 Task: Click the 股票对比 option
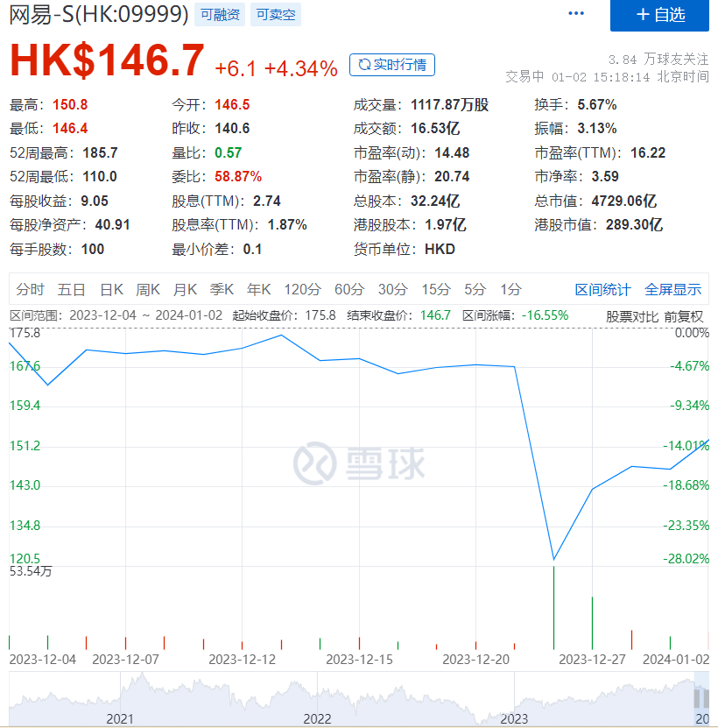(x=632, y=316)
